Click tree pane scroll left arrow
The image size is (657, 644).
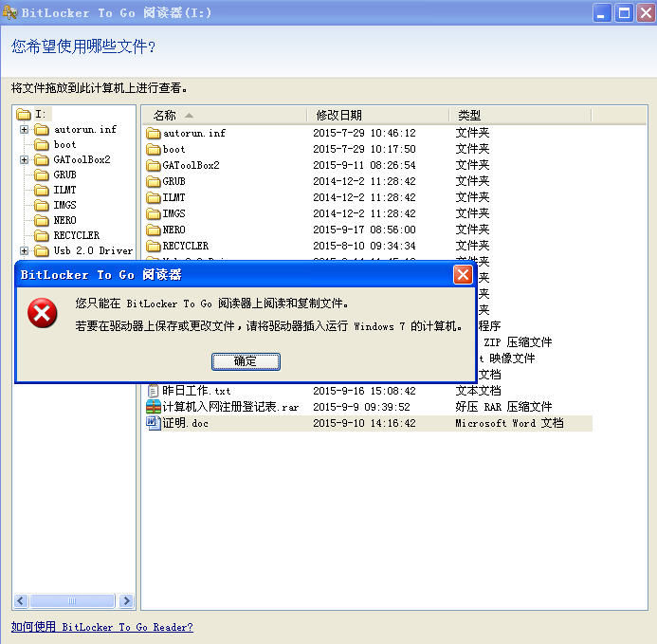coord(21,600)
